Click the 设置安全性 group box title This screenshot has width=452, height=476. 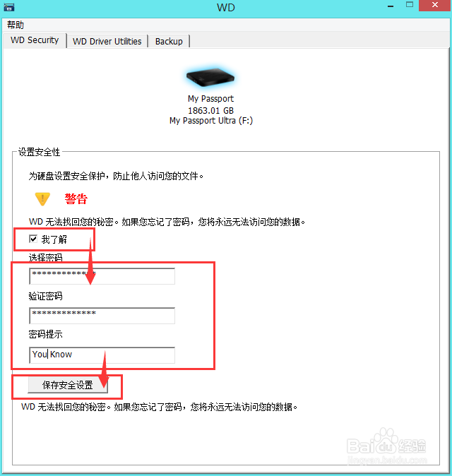[x=39, y=152]
